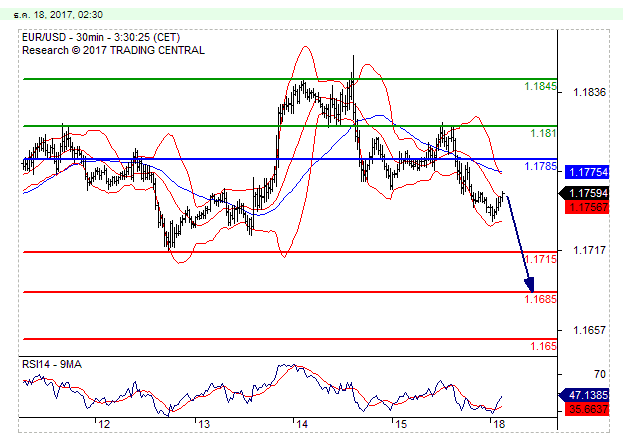Click the date axis label 18

(x=499, y=425)
